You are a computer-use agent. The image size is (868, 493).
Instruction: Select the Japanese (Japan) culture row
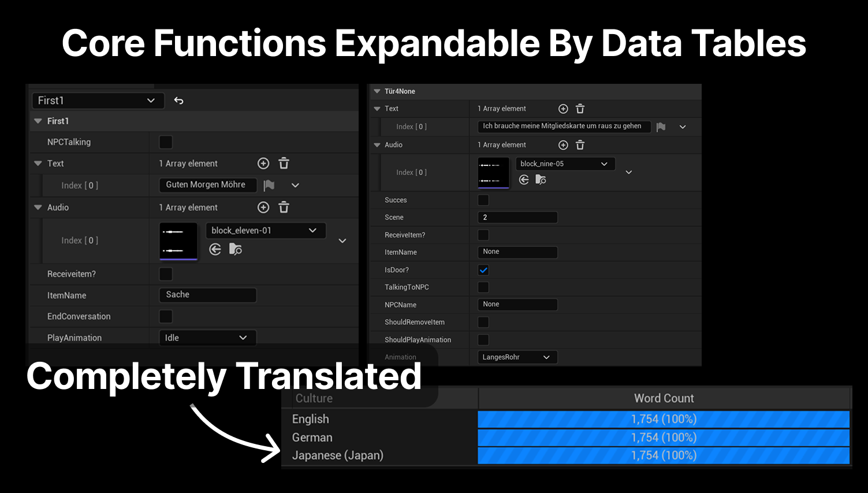pyautogui.click(x=338, y=455)
